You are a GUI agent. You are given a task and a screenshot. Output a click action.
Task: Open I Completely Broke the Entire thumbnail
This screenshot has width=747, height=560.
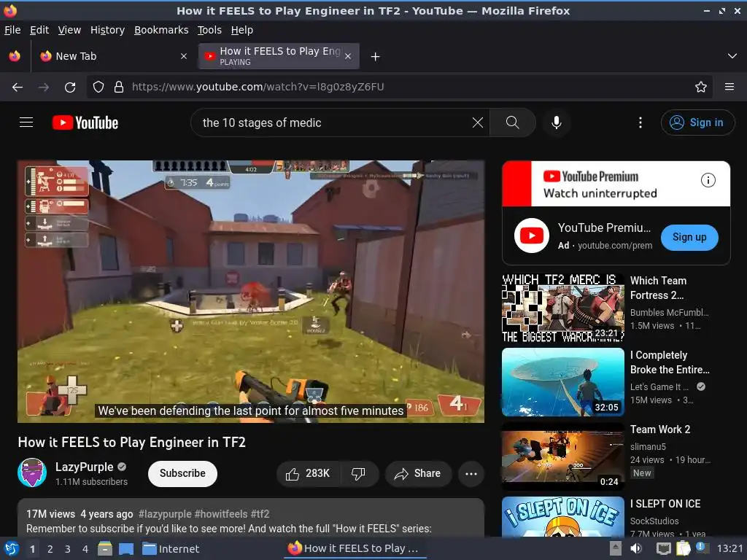(563, 382)
